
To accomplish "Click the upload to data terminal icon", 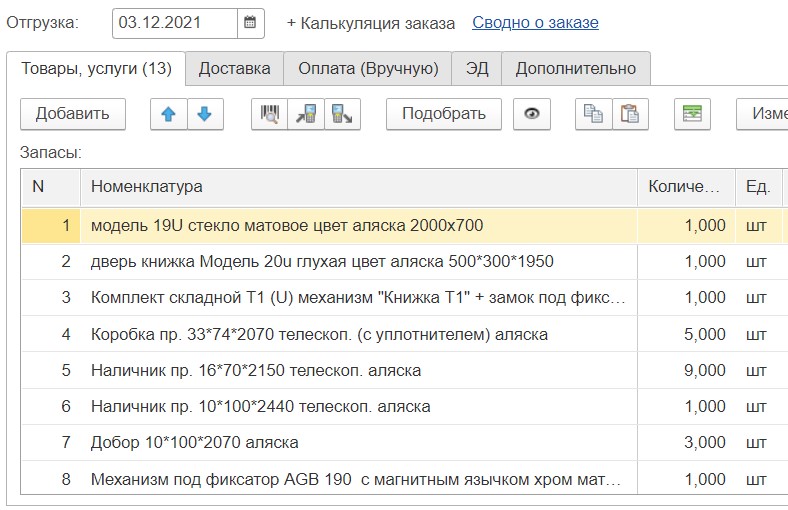I will [342, 114].
